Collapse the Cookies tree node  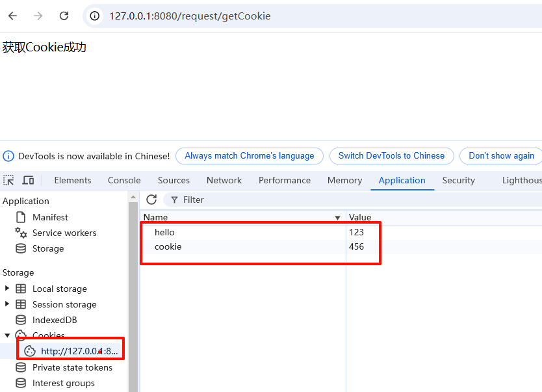(7, 335)
